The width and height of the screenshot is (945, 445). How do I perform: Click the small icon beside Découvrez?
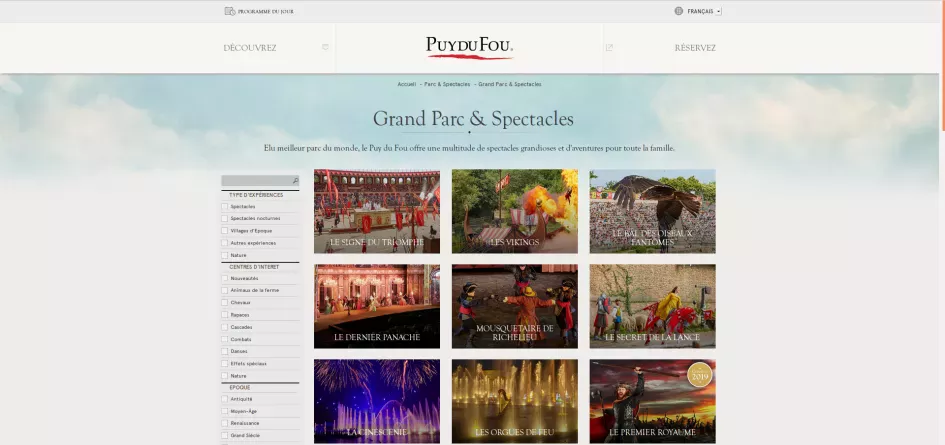(x=325, y=47)
